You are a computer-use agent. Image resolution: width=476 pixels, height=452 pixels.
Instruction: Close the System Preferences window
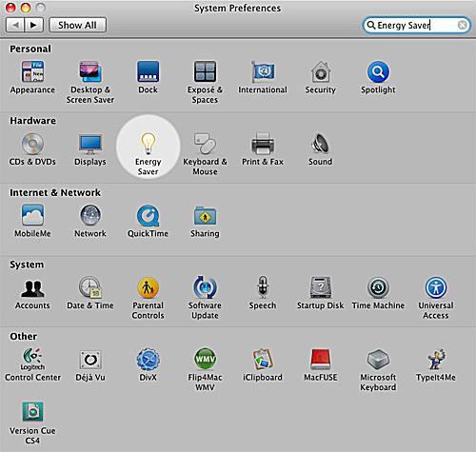(x=10, y=8)
